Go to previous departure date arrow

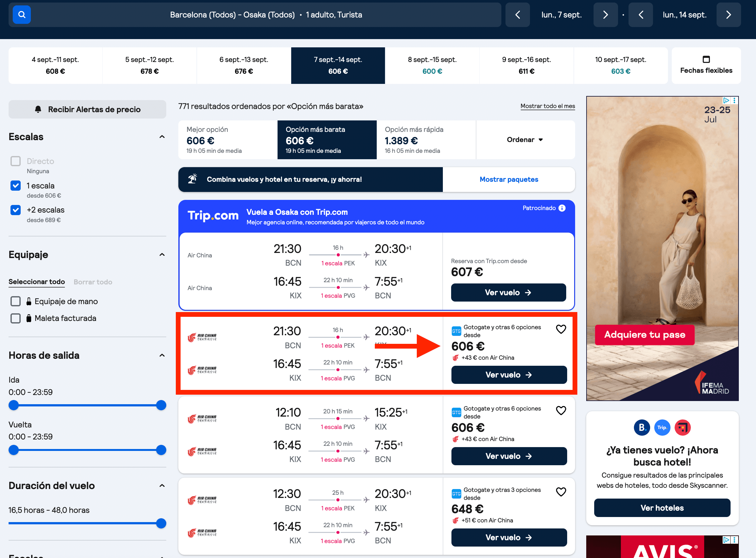[518, 15]
